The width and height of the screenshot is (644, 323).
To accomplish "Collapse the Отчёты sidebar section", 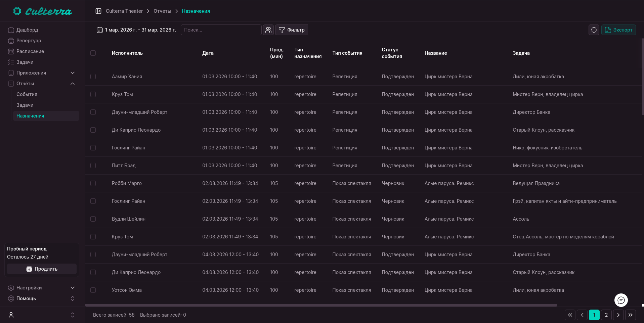I will [73, 84].
